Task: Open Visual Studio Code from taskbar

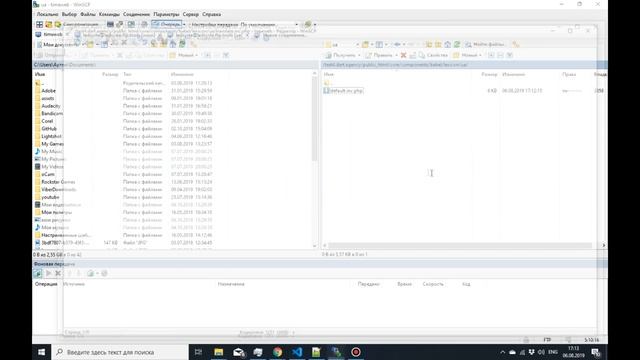Action: click(x=297, y=352)
